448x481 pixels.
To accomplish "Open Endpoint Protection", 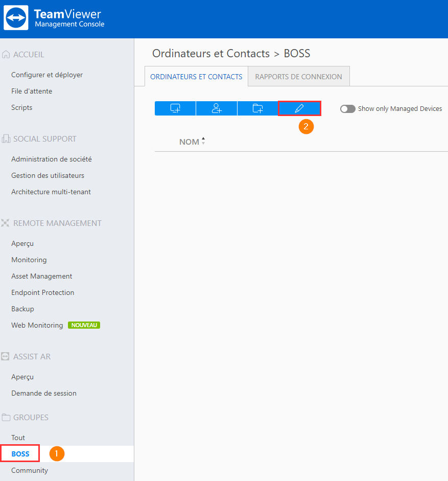I will pos(42,292).
